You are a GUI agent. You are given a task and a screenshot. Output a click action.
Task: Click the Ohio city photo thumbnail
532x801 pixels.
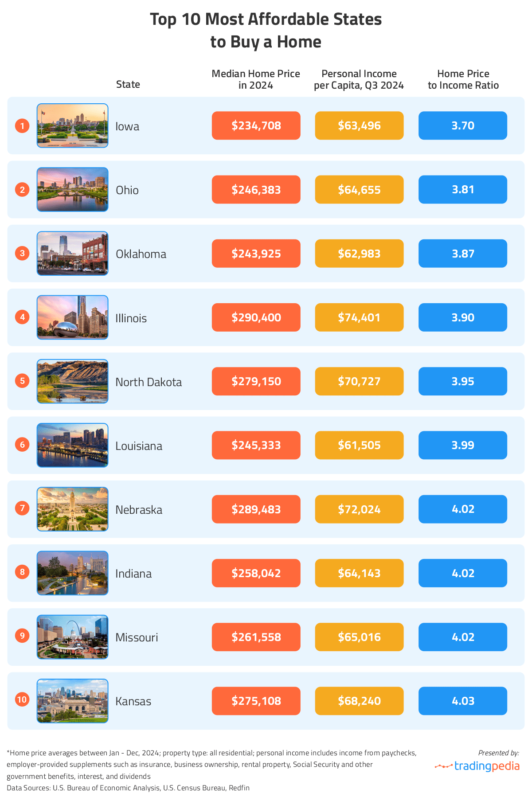[72, 189]
